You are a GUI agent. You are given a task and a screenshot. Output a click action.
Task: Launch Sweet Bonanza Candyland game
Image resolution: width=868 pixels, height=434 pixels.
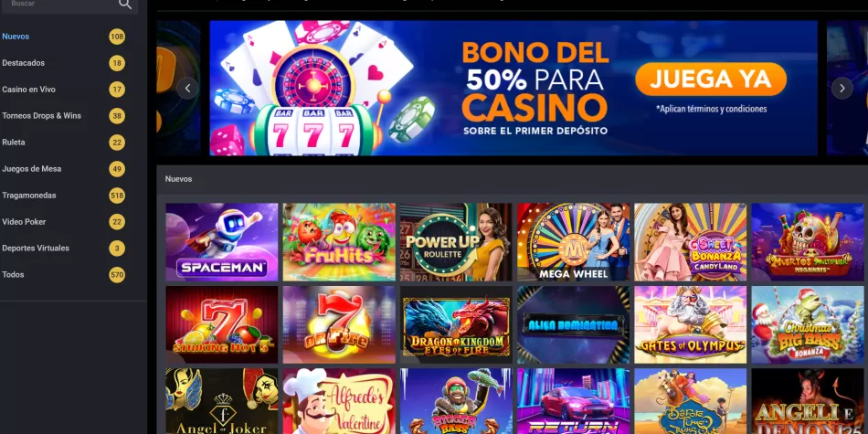[691, 242]
